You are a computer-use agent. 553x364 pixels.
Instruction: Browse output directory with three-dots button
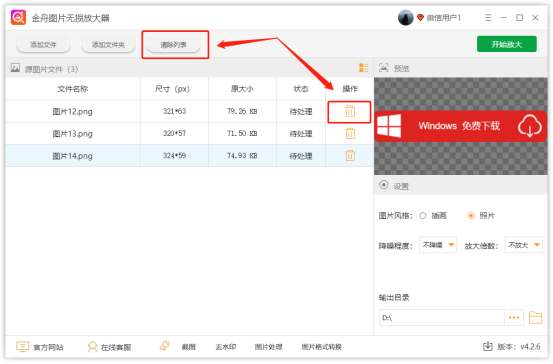(514, 318)
